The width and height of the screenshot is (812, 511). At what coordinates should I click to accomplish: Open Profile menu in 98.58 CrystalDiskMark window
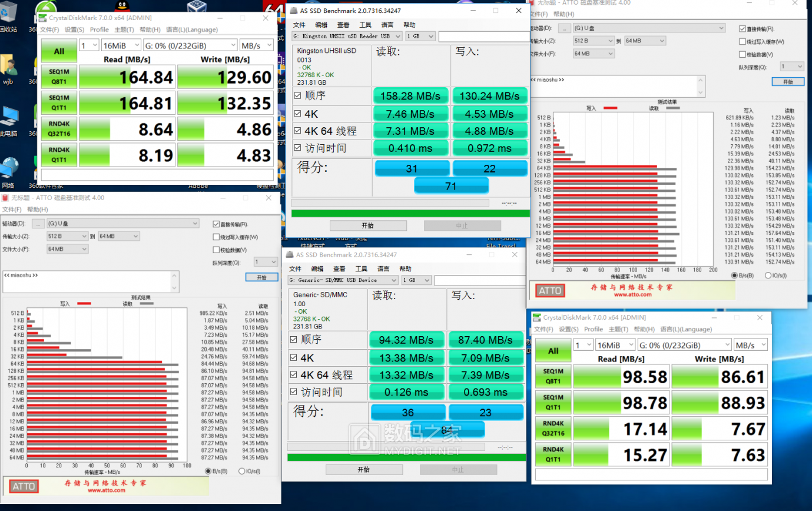coord(593,329)
